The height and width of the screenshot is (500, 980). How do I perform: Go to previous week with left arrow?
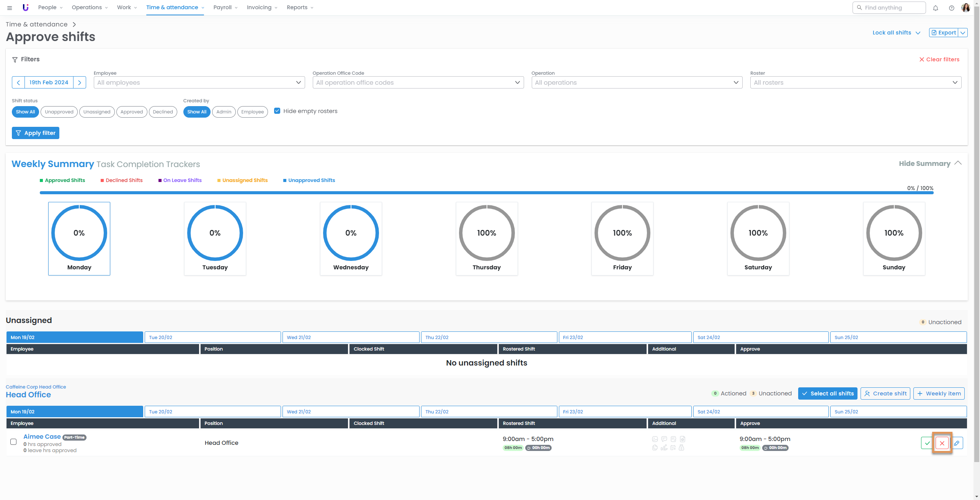click(18, 82)
